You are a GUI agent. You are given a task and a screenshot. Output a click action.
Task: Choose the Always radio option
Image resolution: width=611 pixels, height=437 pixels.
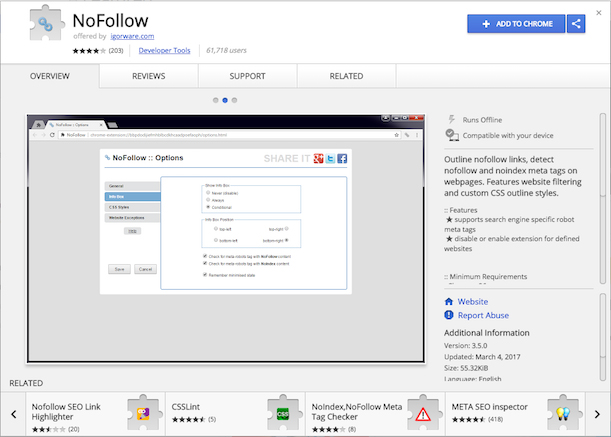[208, 200]
